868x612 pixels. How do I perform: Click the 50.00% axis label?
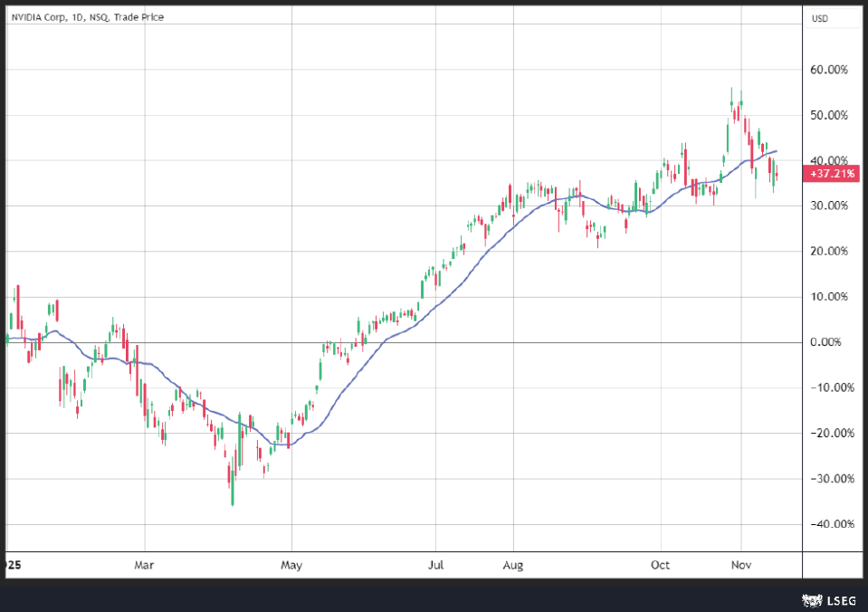[x=829, y=115]
